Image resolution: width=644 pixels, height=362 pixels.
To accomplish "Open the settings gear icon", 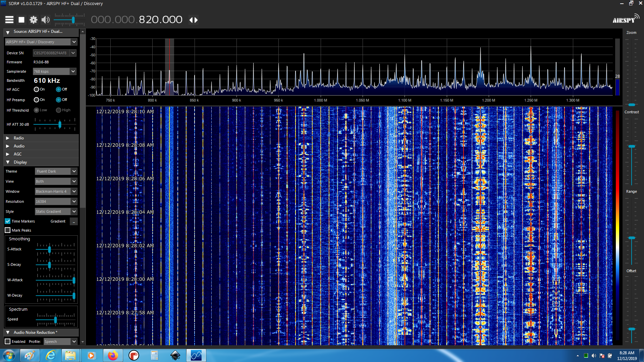I will [33, 20].
